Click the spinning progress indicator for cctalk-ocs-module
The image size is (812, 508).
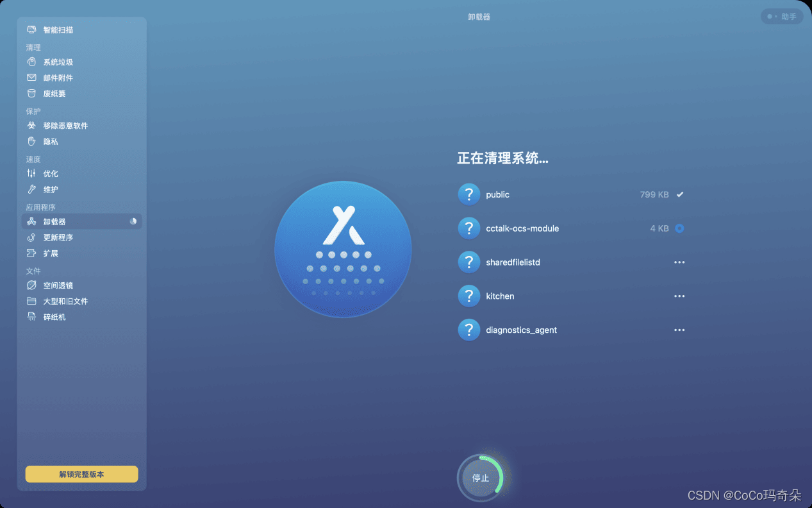click(x=679, y=228)
